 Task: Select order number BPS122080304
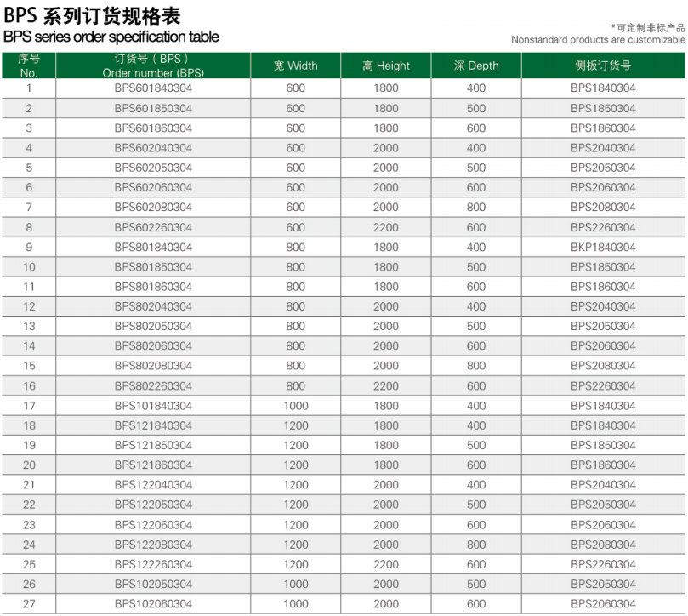[x=153, y=545]
